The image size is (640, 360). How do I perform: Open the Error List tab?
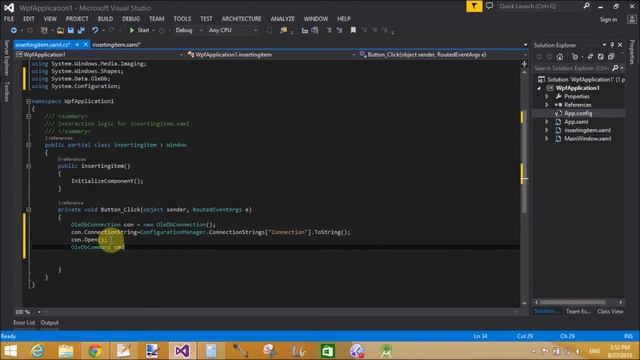click(24, 322)
